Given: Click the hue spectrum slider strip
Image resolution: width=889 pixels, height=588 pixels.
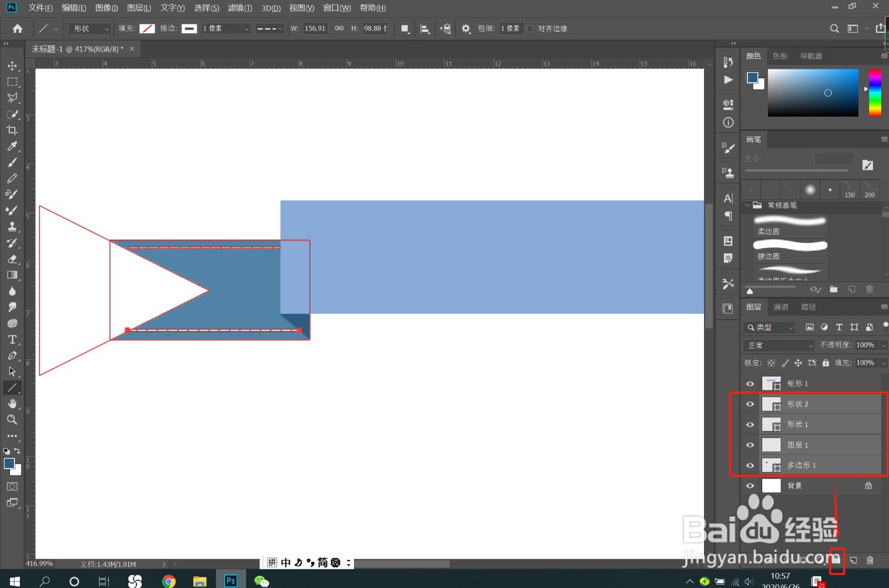Looking at the screenshot, I should [875, 93].
